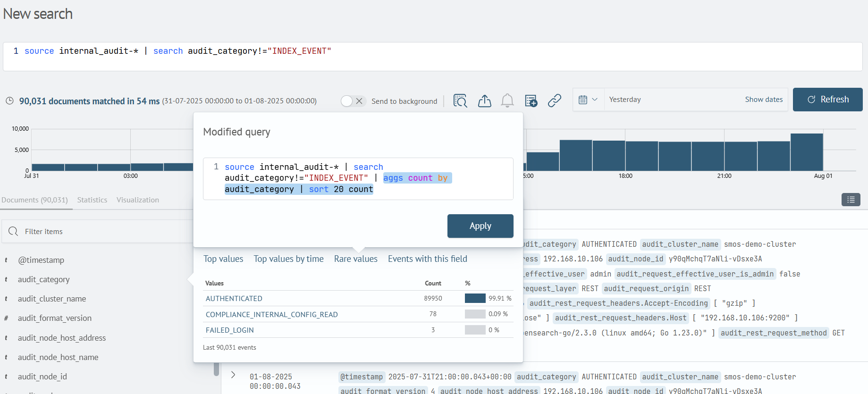This screenshot has width=868, height=394.
Task: Select the audit_node_host_address field
Action: point(62,338)
